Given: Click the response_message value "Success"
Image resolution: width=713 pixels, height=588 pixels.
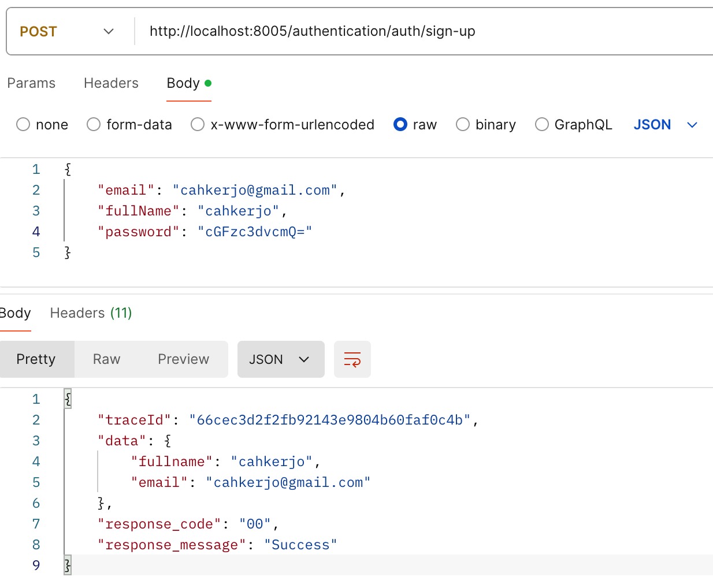Looking at the screenshot, I should pos(300,545).
